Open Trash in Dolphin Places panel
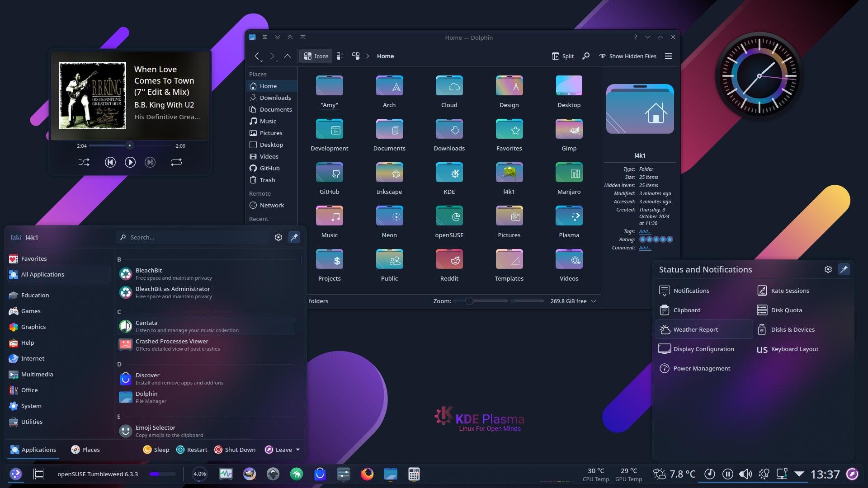868x488 pixels. click(x=272, y=180)
